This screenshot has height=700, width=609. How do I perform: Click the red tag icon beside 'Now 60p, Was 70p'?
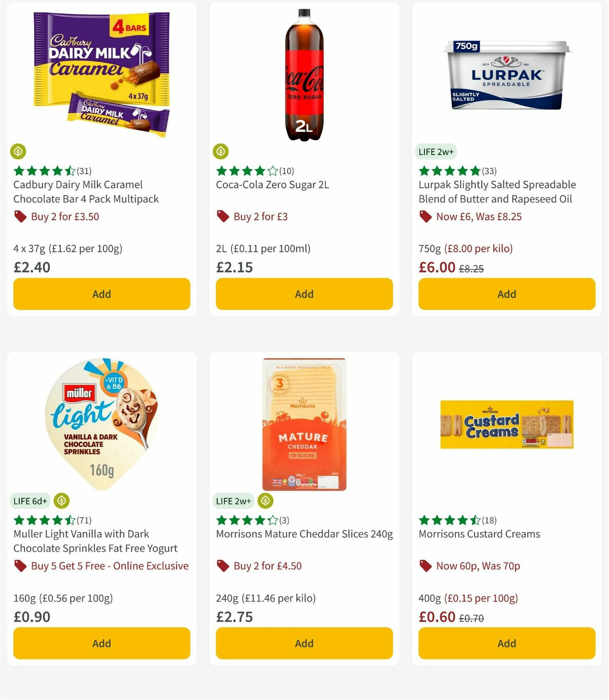click(x=425, y=565)
